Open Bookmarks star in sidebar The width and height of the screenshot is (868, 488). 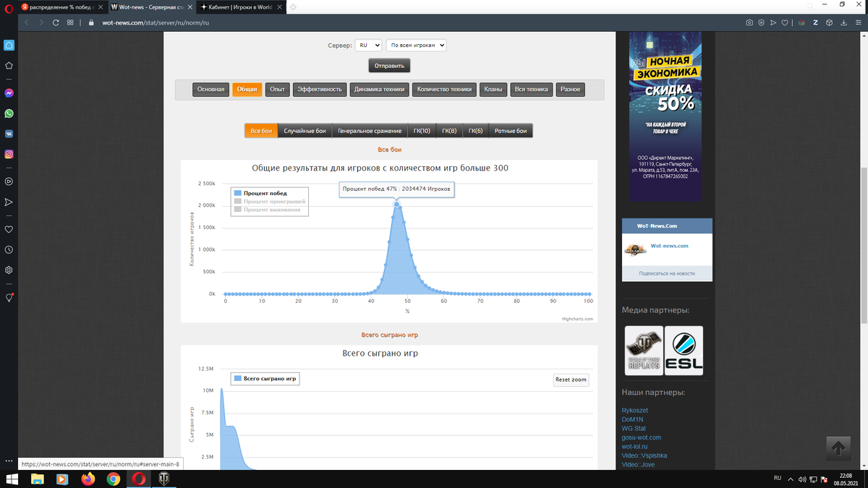click(9, 65)
